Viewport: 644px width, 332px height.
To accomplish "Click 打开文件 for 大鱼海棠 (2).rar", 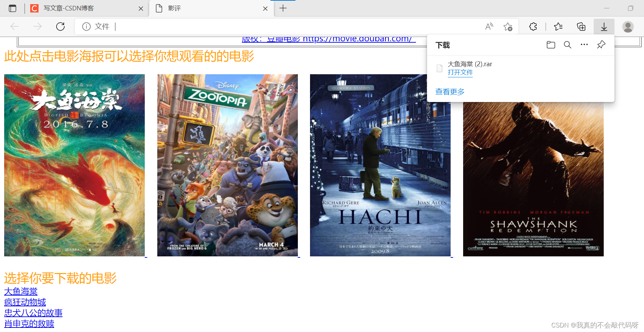I will pos(460,72).
